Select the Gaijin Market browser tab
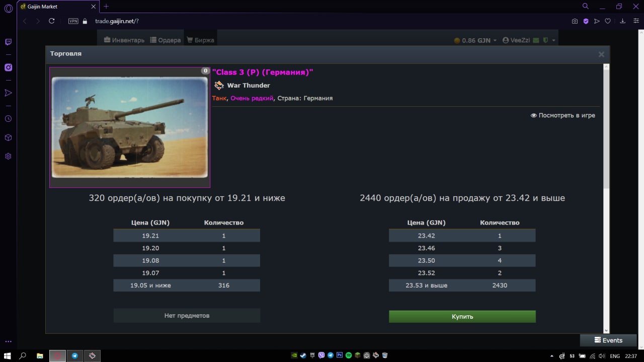 pos(58,7)
